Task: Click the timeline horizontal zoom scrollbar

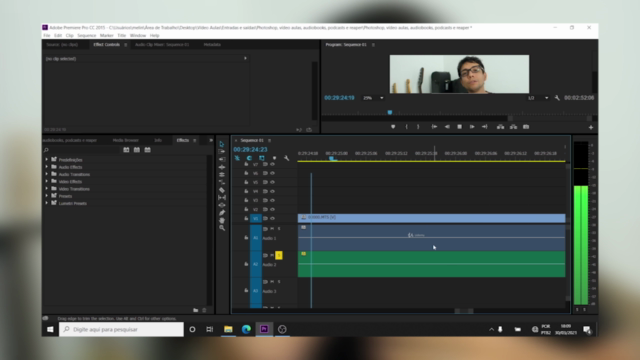Action: tap(464, 311)
